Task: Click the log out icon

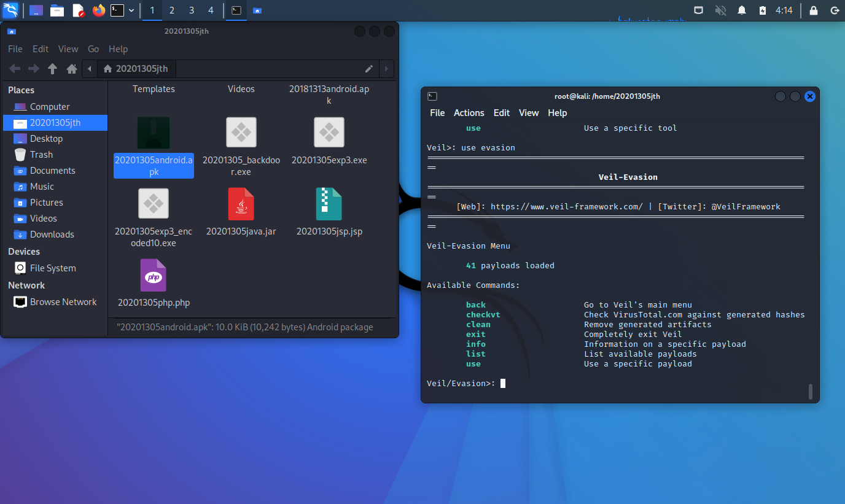Action: 834,10
